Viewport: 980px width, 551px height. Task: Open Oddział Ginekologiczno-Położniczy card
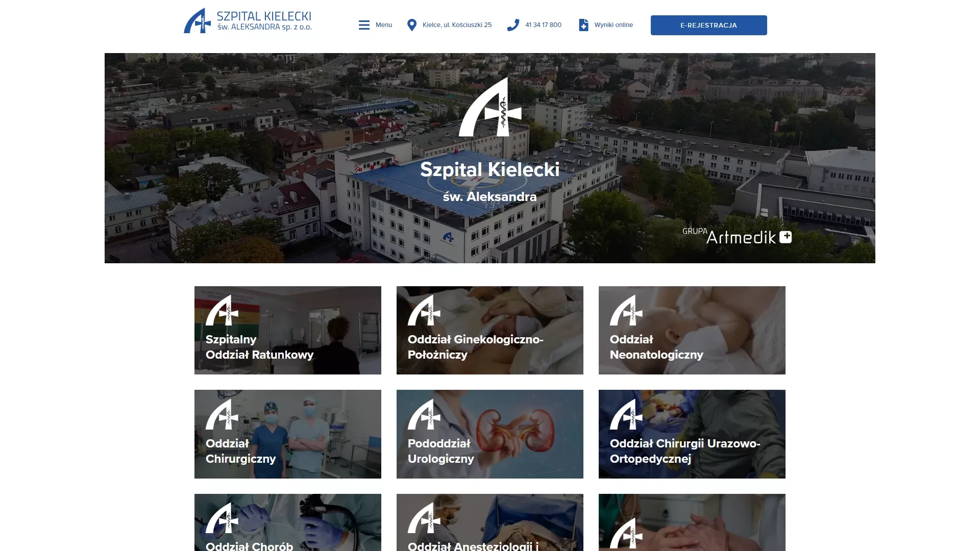[x=490, y=330]
